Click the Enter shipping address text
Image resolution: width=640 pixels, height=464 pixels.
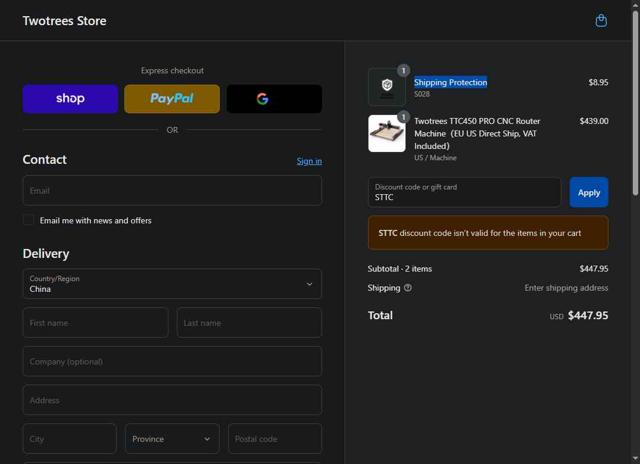[x=566, y=288]
